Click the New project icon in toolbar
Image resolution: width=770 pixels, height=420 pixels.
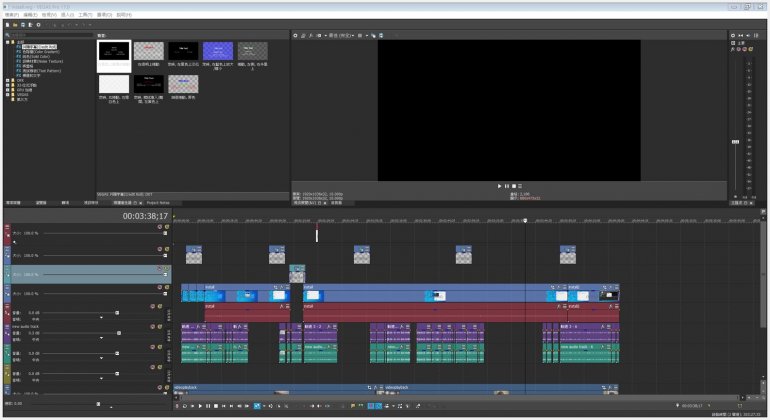coord(8,24)
